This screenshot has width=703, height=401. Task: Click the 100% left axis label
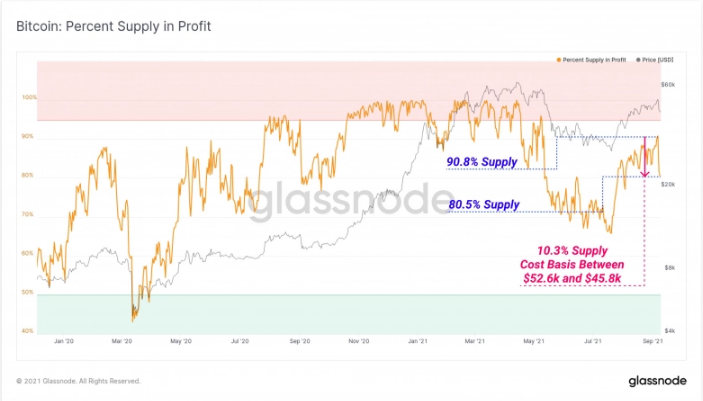[x=27, y=98]
